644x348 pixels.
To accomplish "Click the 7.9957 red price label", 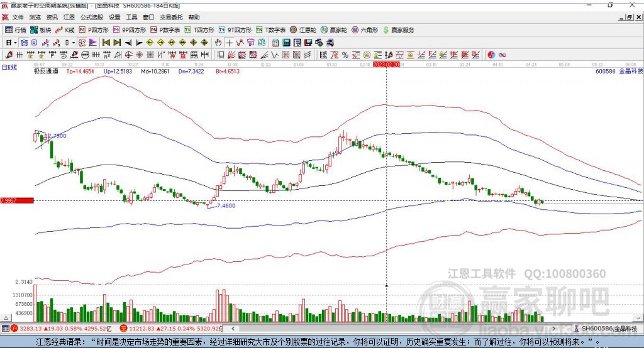I will [x=16, y=200].
